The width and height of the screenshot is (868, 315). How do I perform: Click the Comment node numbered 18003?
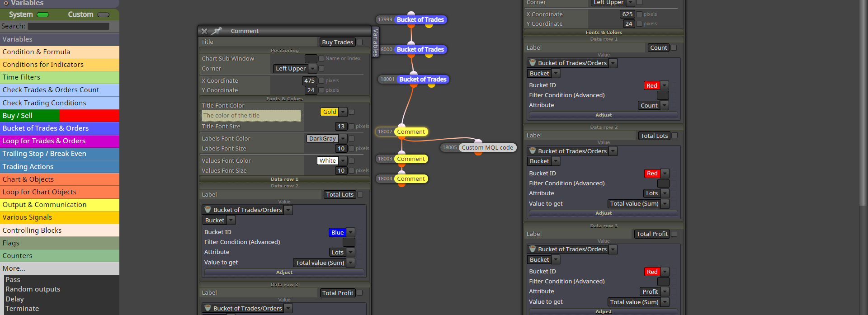click(x=401, y=159)
